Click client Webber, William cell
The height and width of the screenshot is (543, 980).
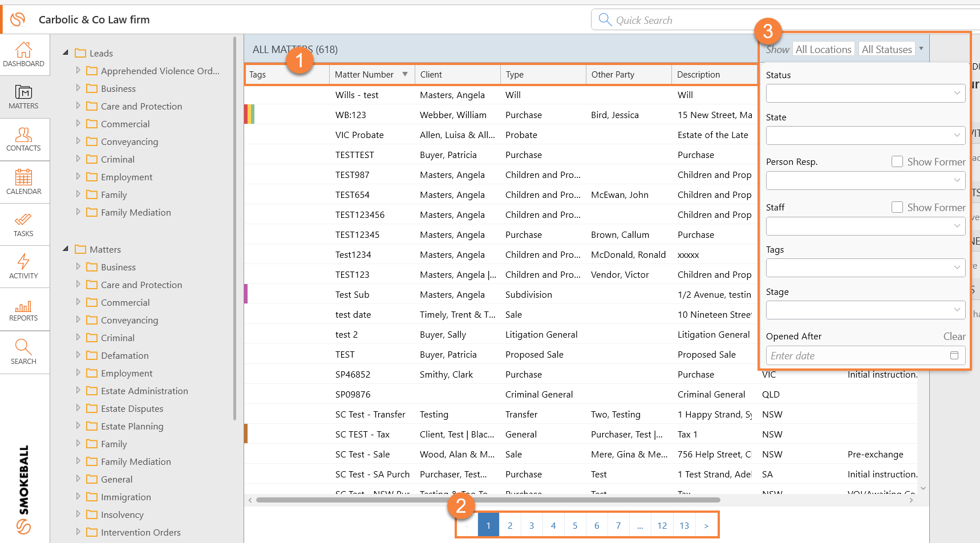pyautogui.click(x=453, y=115)
